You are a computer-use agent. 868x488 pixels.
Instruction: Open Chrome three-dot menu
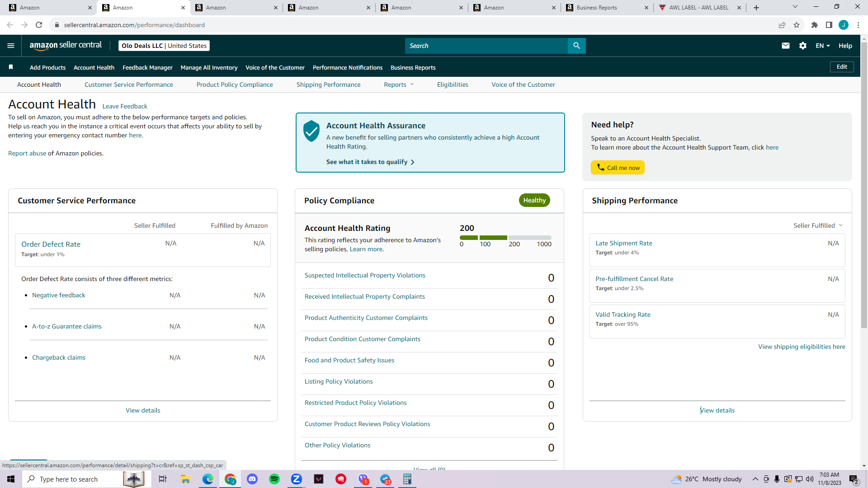(x=858, y=25)
